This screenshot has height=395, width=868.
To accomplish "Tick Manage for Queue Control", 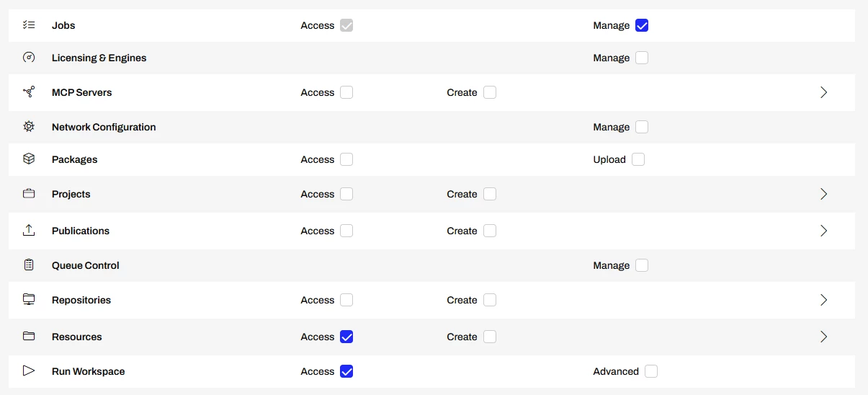I will (x=642, y=265).
